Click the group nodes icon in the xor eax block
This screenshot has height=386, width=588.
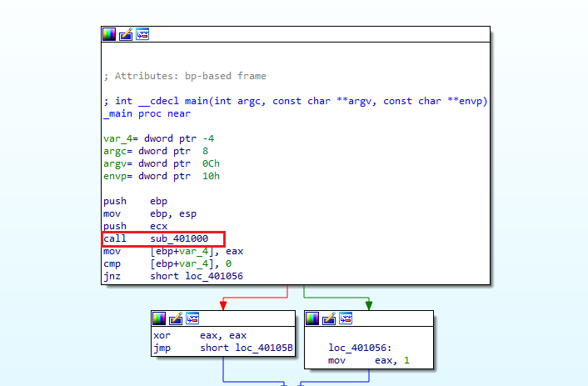192,318
